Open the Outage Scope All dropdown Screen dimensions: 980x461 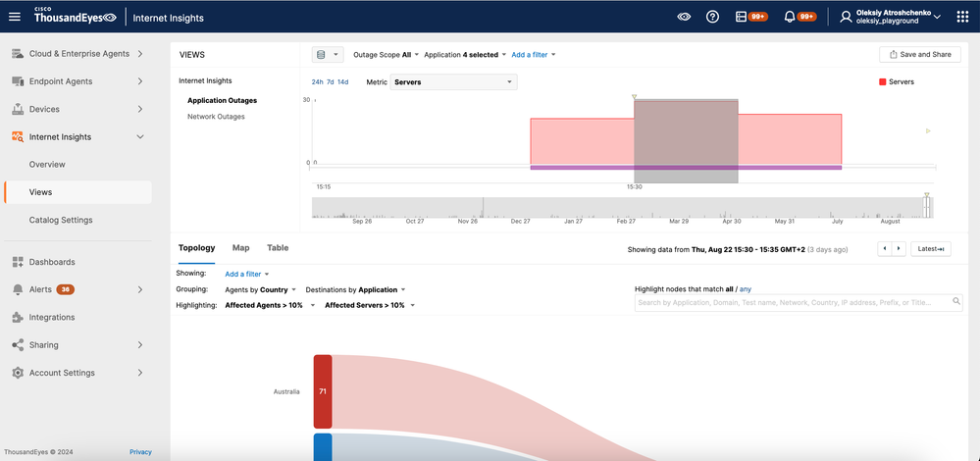click(386, 55)
